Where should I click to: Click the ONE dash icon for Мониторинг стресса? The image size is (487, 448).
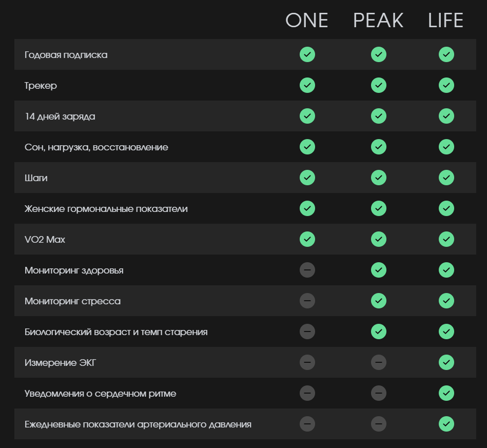point(307,301)
